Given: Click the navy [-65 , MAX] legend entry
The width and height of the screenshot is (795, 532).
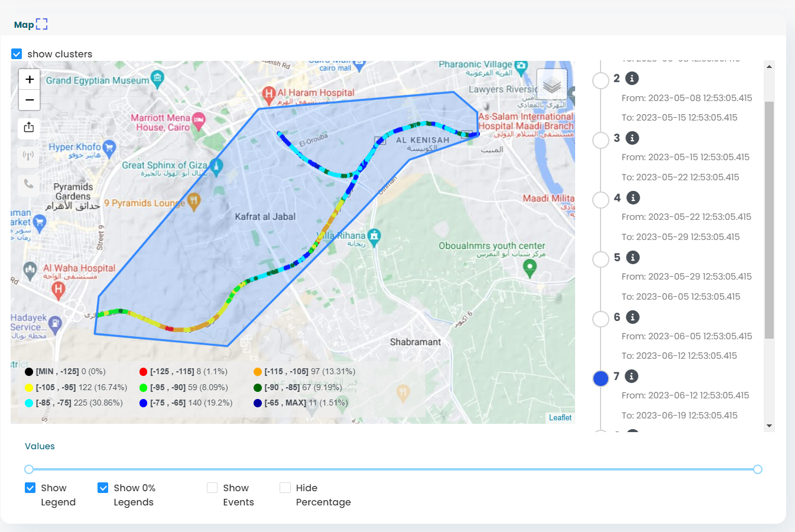Looking at the screenshot, I should (x=300, y=403).
